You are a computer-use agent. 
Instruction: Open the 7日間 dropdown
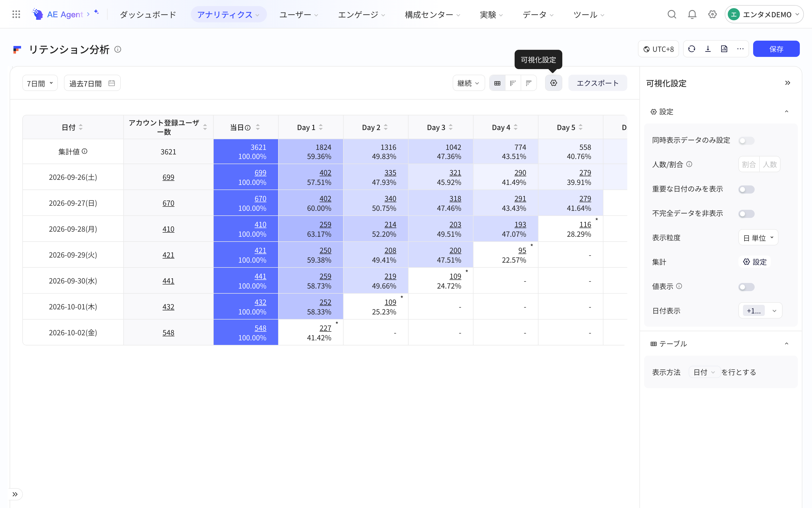40,83
